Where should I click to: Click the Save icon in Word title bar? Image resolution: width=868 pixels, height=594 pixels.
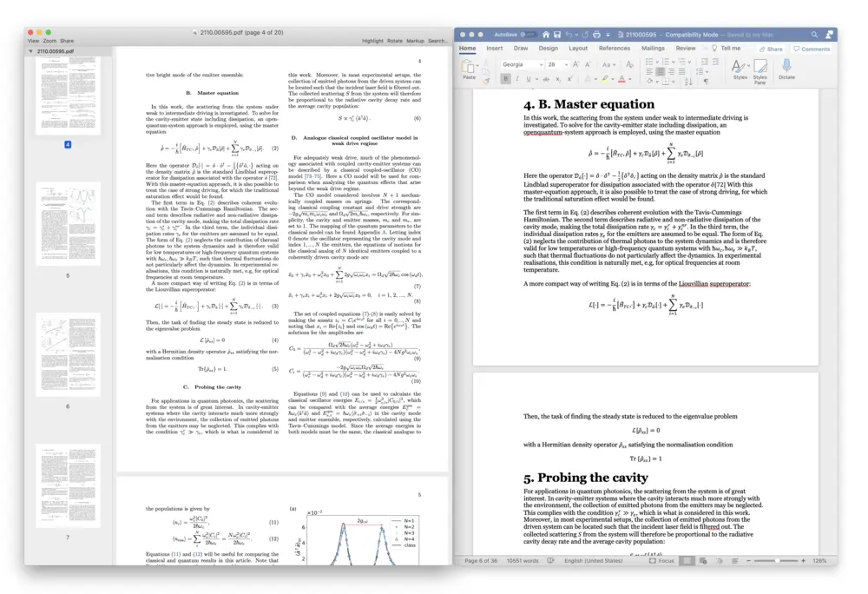[557, 35]
